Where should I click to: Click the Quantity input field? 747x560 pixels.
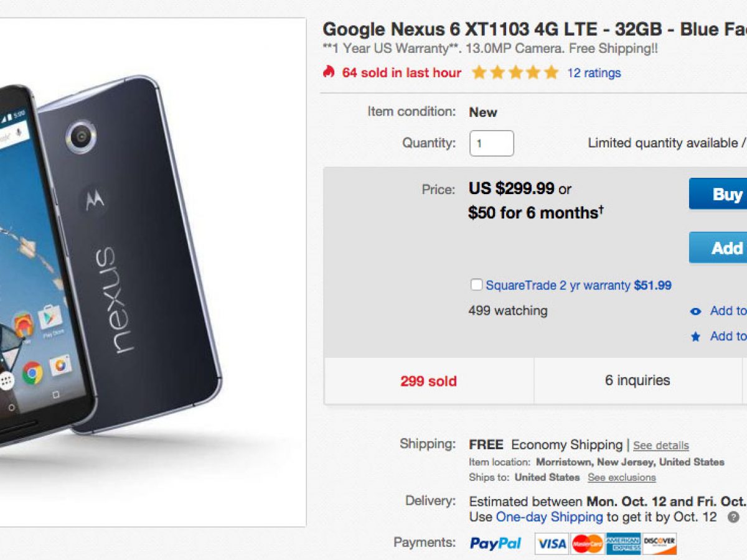coord(491,143)
